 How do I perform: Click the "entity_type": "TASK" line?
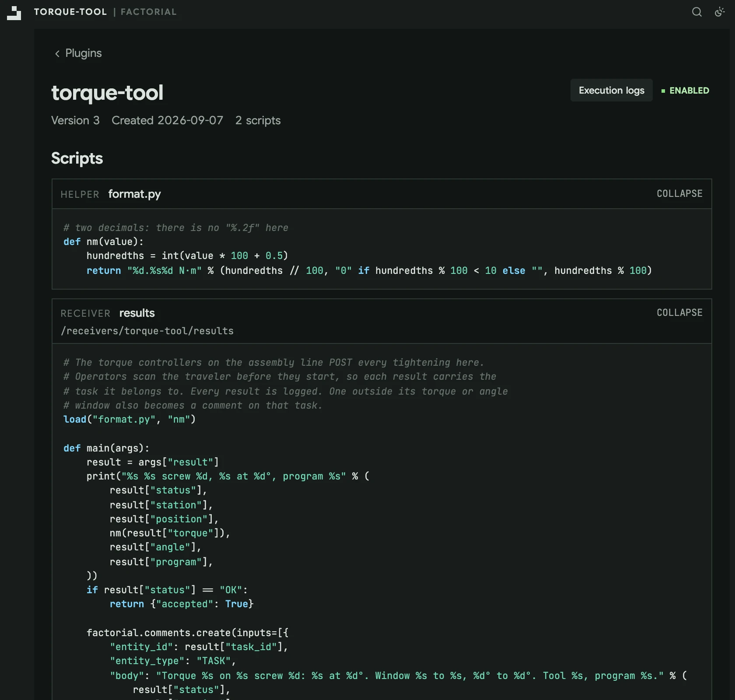173,661
